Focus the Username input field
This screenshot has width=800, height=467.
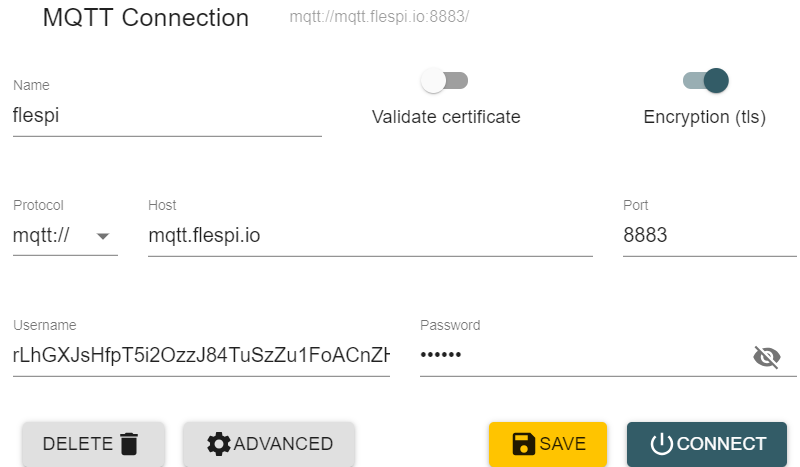(200, 356)
